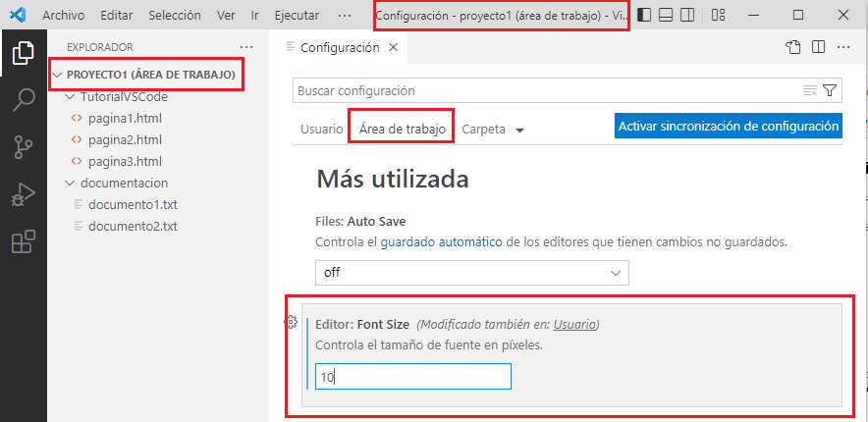Clear the settings search input icon
The image size is (868, 422).
click(x=809, y=90)
